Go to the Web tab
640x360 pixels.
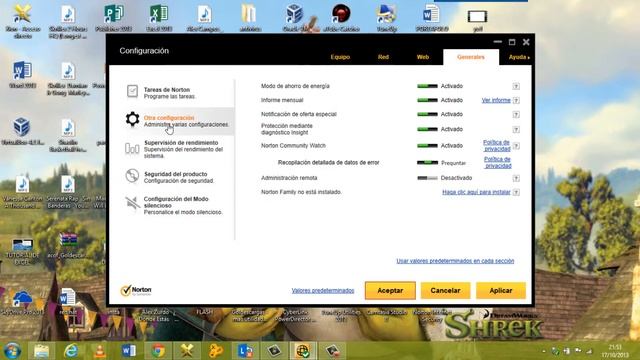pos(423,57)
